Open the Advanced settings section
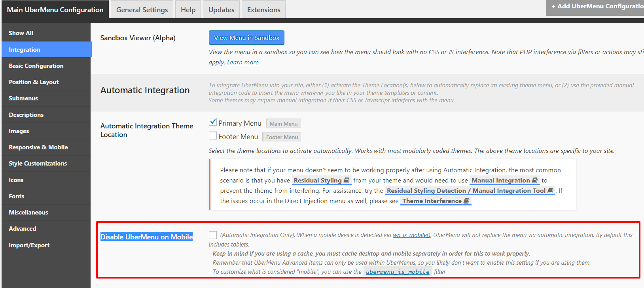 46,229
